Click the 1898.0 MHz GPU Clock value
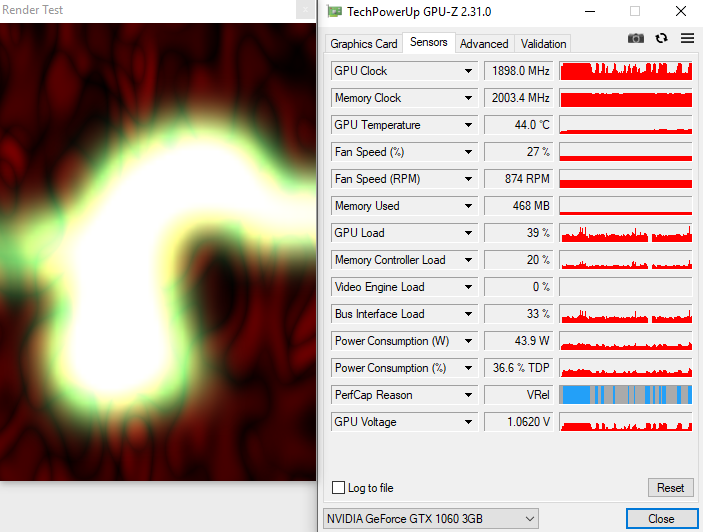This screenshot has width=703, height=532. (x=519, y=71)
